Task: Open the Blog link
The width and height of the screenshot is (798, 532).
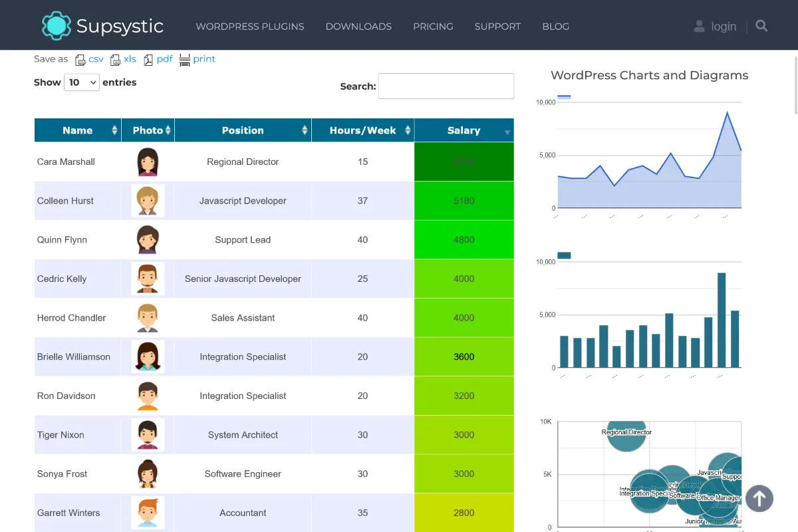Action: pyautogui.click(x=555, y=27)
